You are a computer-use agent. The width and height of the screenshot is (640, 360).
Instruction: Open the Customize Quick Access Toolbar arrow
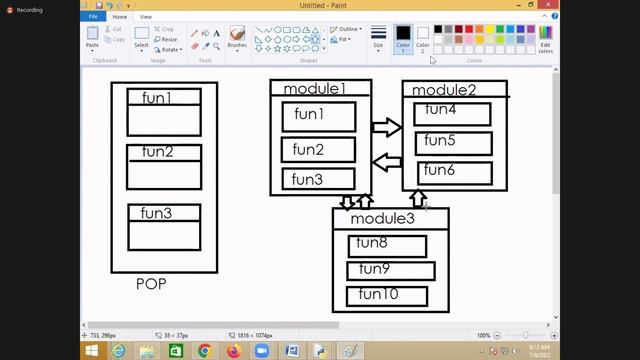tap(128, 6)
